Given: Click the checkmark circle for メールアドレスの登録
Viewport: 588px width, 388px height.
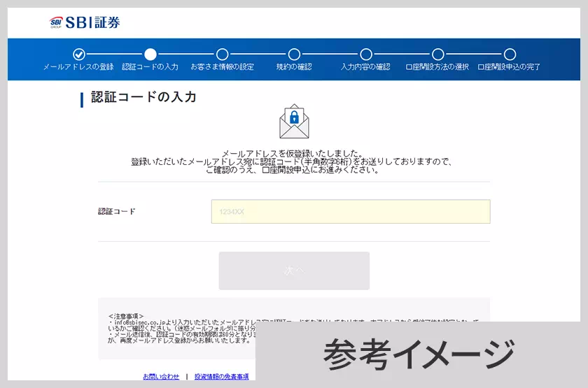Looking at the screenshot, I should point(78,55).
